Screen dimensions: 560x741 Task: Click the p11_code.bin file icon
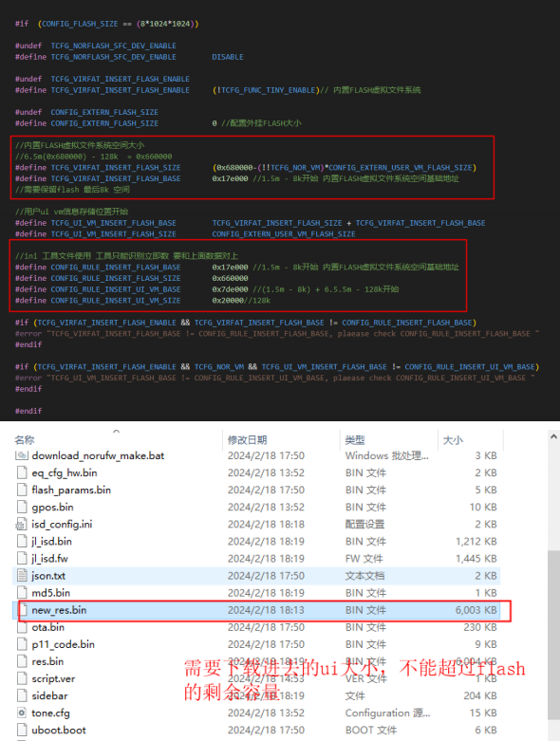[22, 644]
